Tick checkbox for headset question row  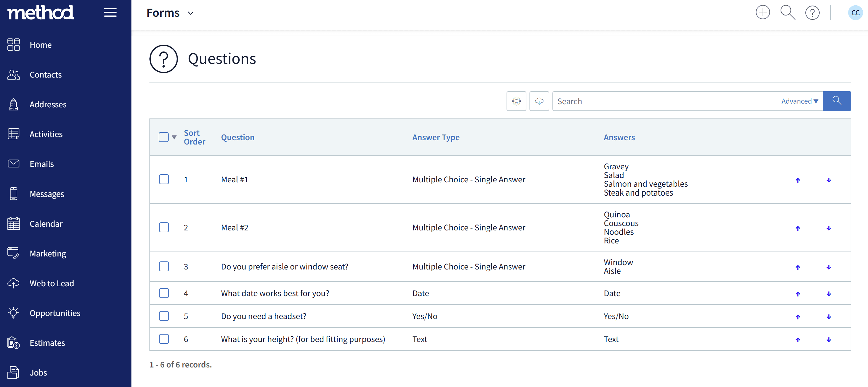(x=164, y=316)
